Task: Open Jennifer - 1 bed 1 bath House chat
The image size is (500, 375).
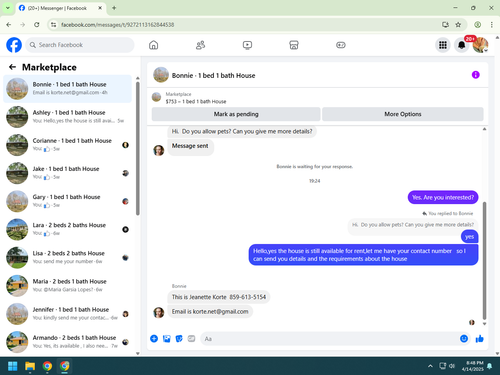Action: click(67, 314)
